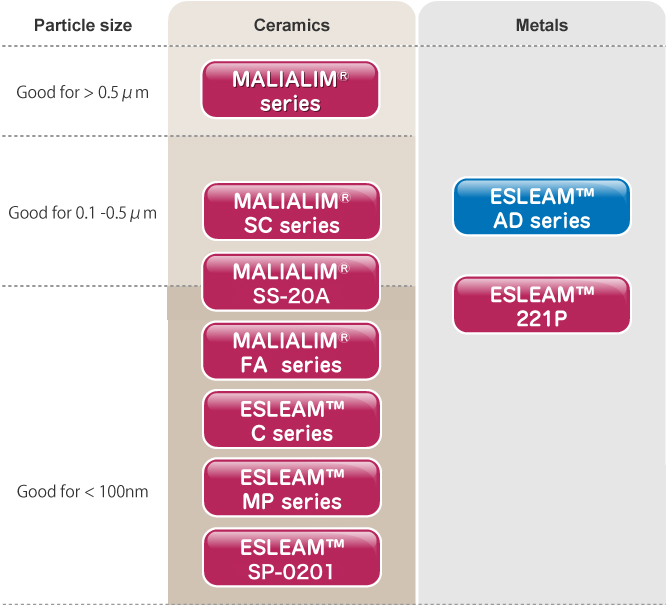The width and height of the screenshot is (666, 605).
Task: Select the MALIALIM SS-20A button
Action: 291,282
